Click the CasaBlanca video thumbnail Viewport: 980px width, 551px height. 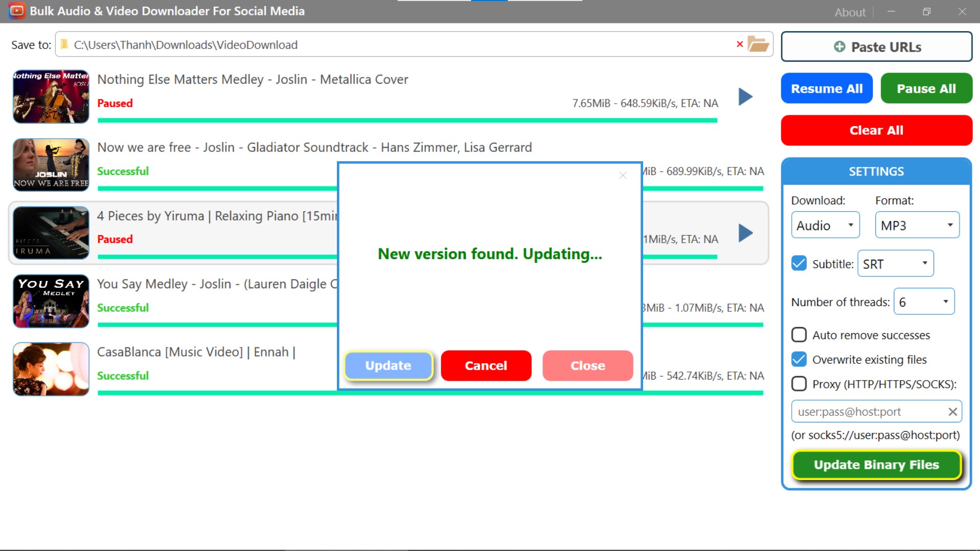click(x=51, y=369)
